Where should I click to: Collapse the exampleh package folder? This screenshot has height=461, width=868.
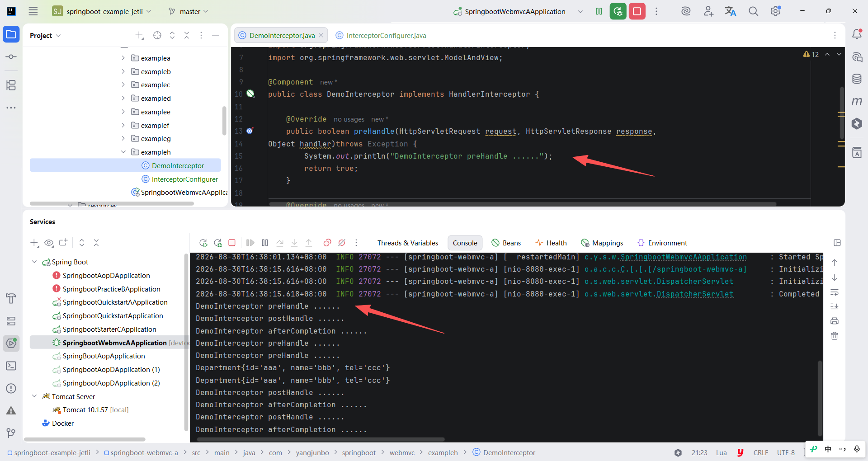[x=123, y=152]
